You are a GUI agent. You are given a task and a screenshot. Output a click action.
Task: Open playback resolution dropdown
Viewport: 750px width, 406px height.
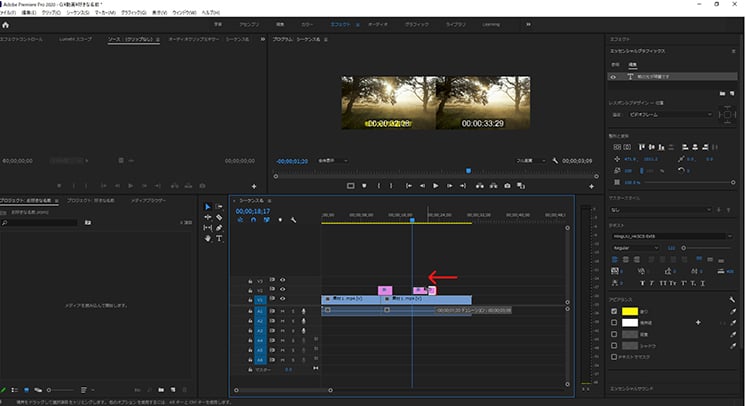(531, 161)
